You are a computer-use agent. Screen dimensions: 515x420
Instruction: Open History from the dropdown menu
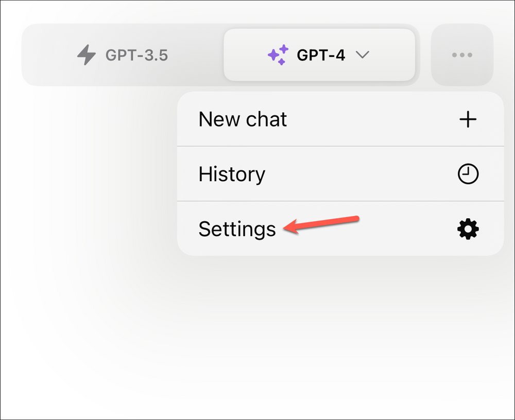232,174
